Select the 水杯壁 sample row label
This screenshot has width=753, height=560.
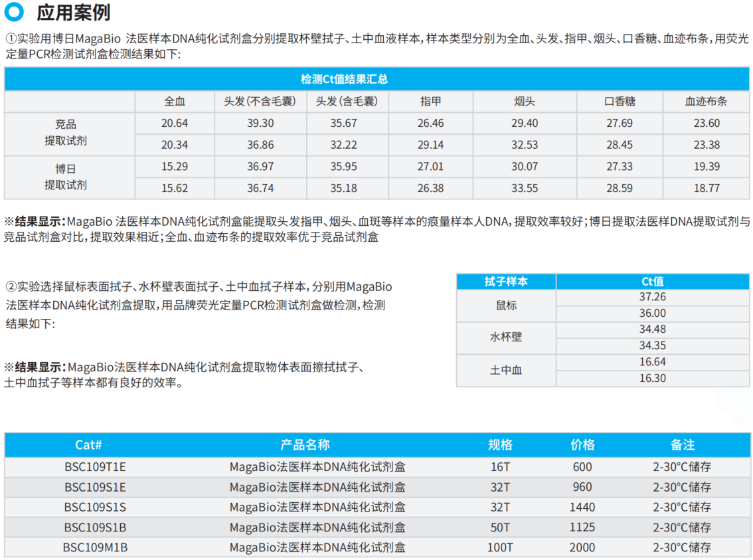506,337
